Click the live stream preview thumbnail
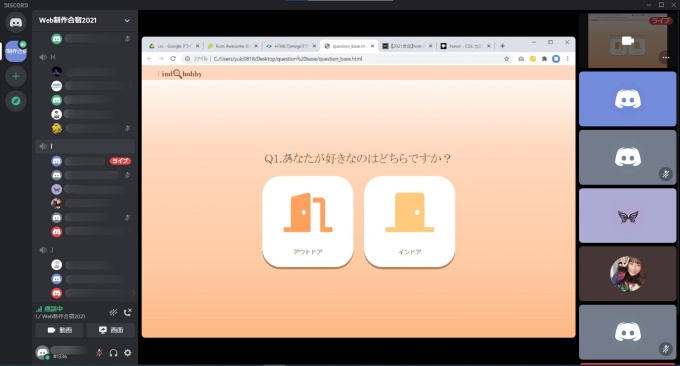 click(628, 41)
